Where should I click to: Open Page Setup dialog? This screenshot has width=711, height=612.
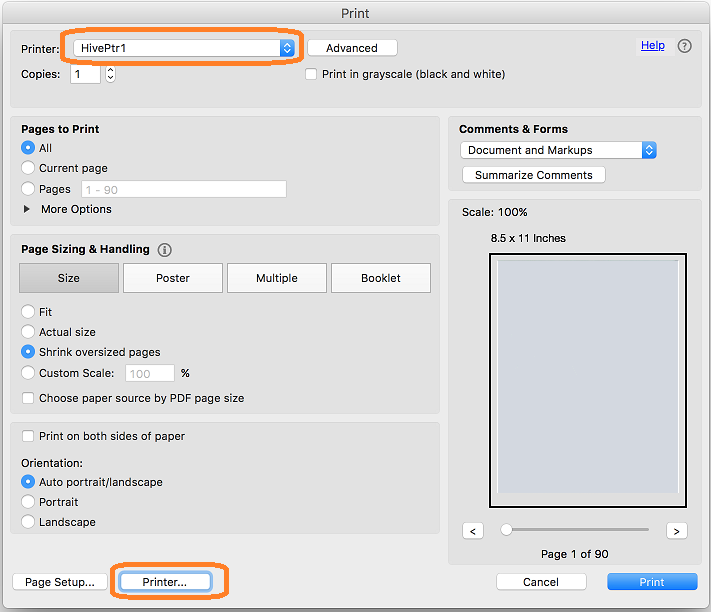pos(60,582)
